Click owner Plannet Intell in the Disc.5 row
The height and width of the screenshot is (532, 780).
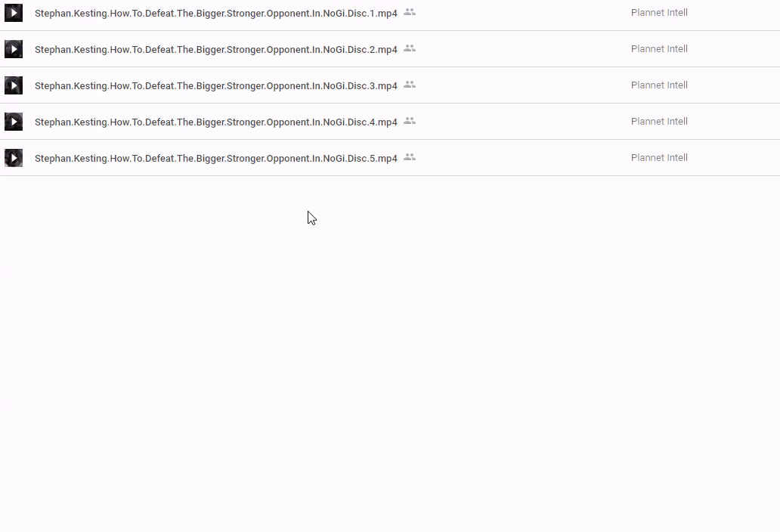(x=659, y=158)
